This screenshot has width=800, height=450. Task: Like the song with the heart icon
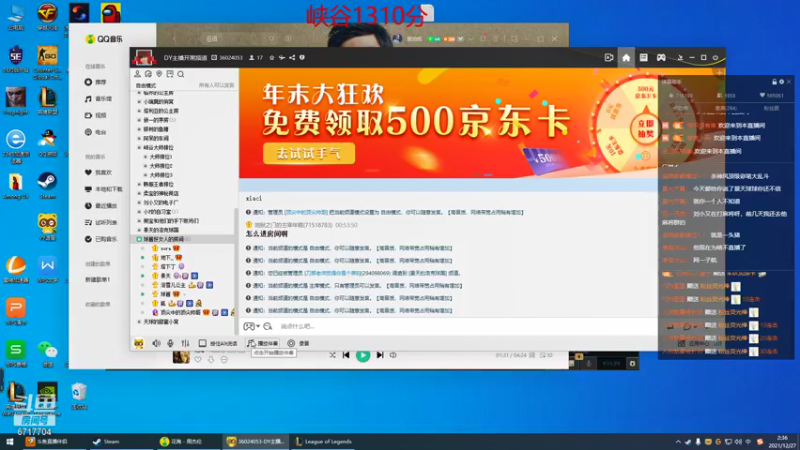click(x=198, y=360)
